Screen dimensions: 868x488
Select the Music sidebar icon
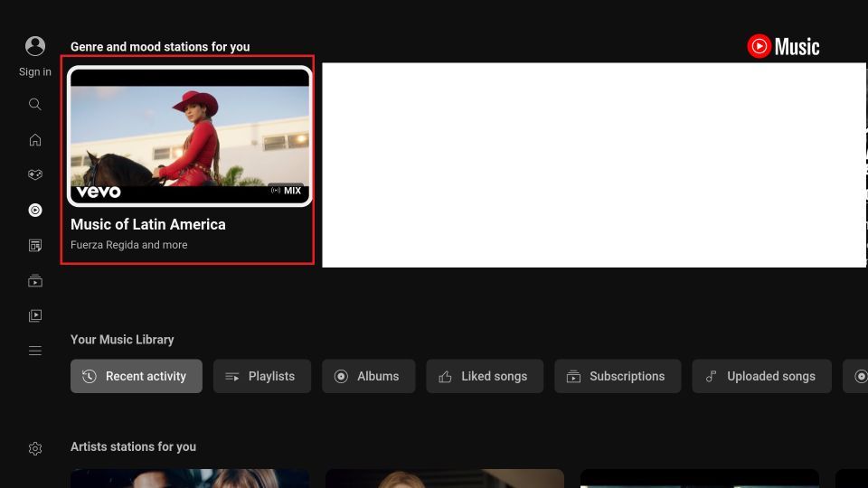click(35, 211)
